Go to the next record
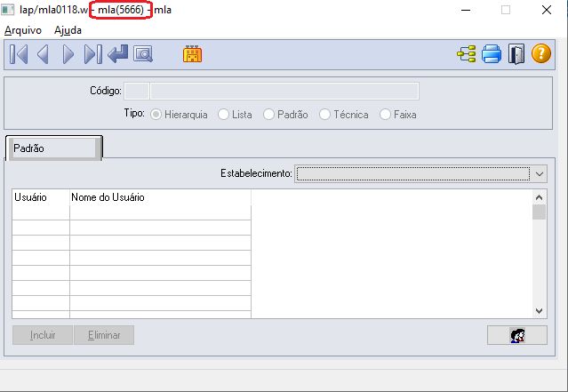Screen dimensions: 568x392 click(x=68, y=54)
